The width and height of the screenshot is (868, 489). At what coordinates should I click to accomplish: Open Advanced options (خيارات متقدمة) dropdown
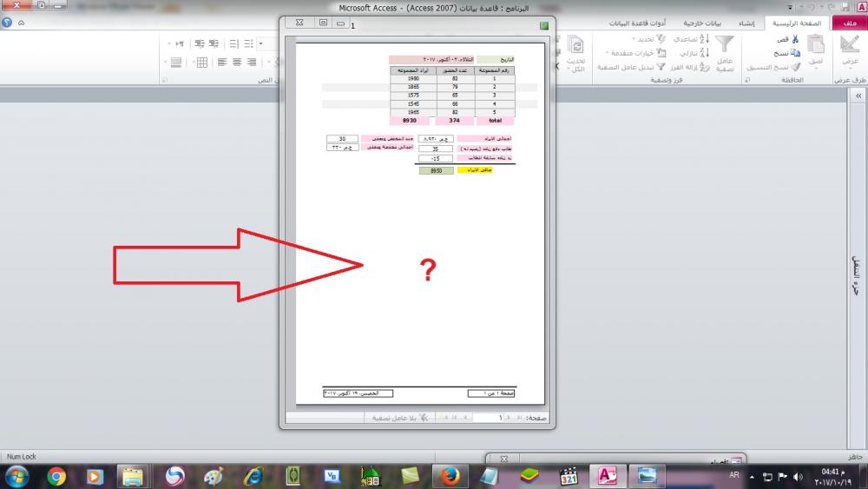point(635,53)
